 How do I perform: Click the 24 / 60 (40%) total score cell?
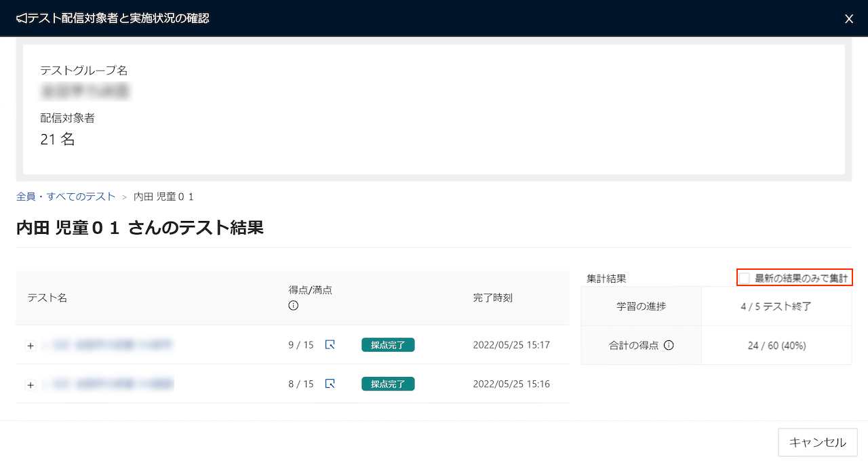776,346
